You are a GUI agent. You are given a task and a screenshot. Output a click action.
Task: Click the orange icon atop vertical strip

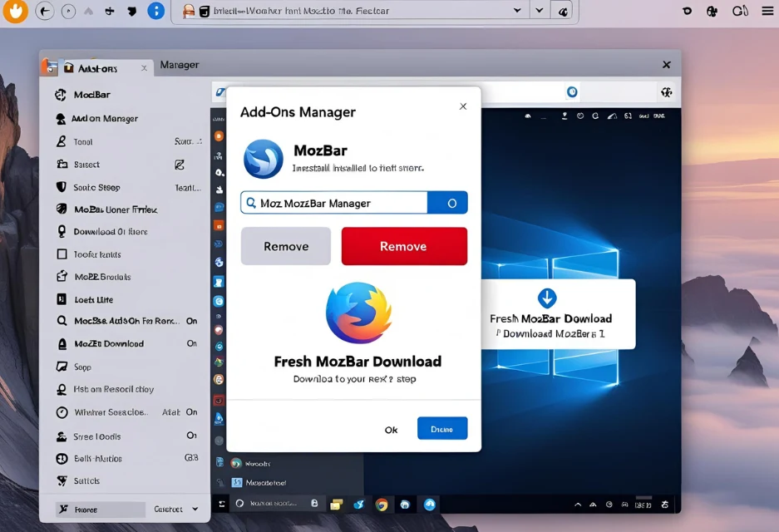(219, 136)
